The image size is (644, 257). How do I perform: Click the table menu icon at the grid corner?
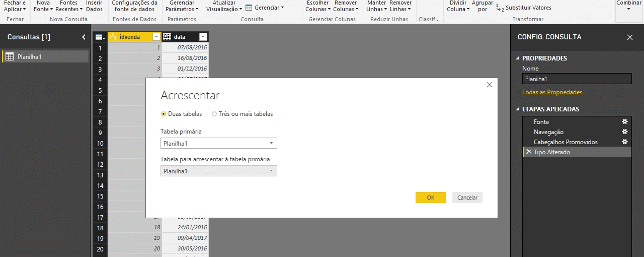coord(100,37)
